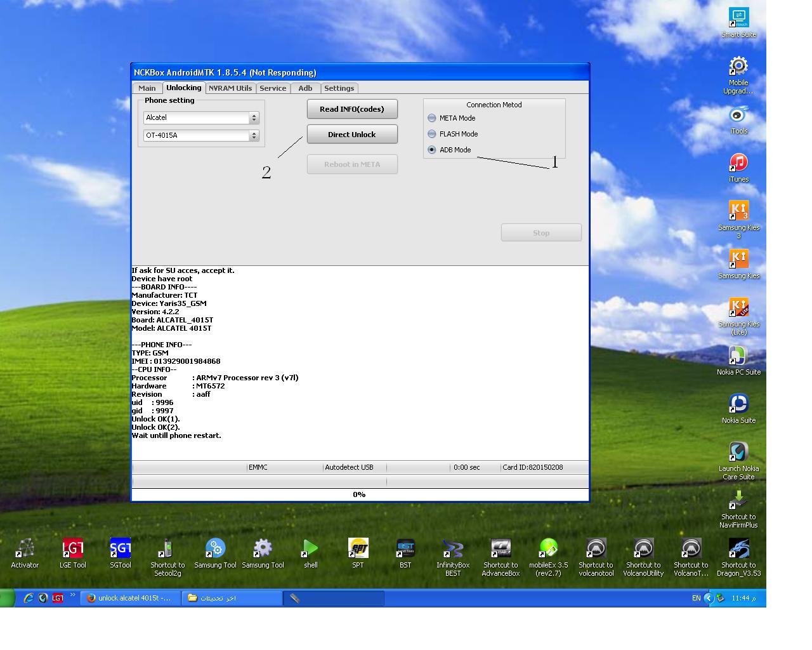This screenshot has width=812, height=650.
Task: Click the Read INFO(codes) button
Action: (x=352, y=109)
